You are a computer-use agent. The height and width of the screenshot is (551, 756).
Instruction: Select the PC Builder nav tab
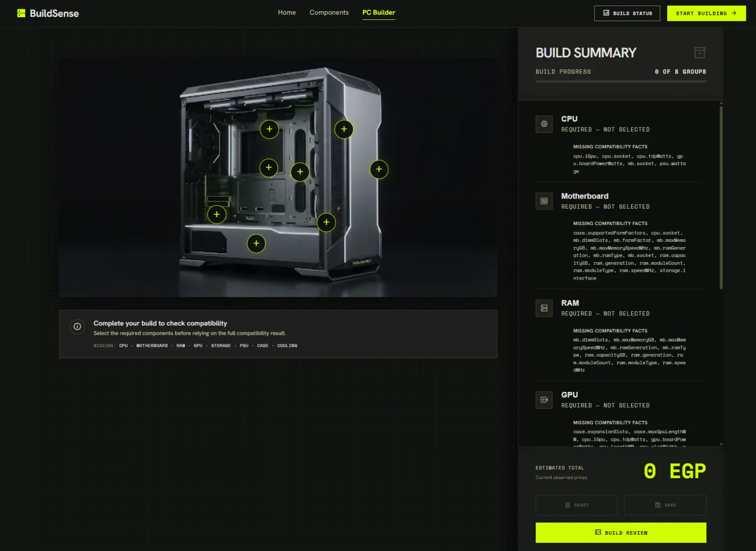pyautogui.click(x=379, y=13)
